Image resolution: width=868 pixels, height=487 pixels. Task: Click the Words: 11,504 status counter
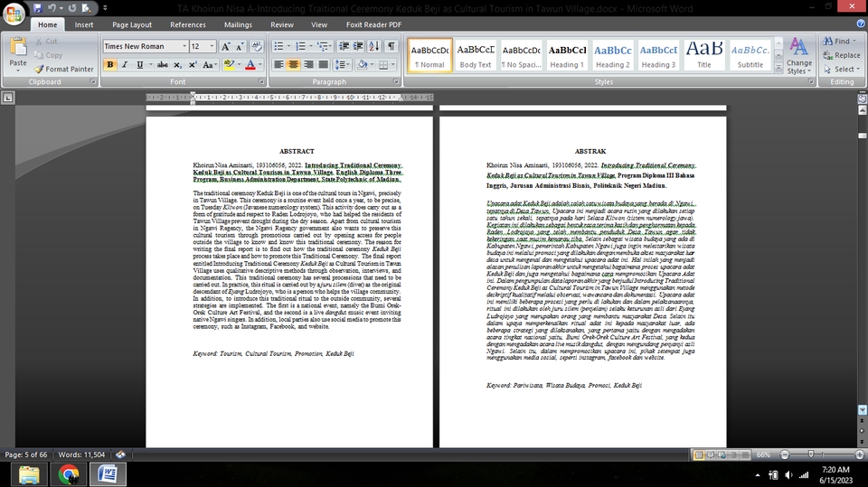coord(81,454)
